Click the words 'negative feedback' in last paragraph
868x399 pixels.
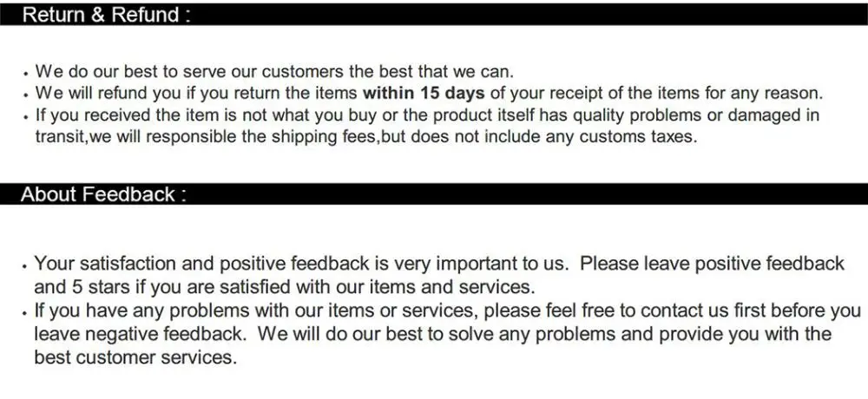pyautogui.click(x=160, y=334)
